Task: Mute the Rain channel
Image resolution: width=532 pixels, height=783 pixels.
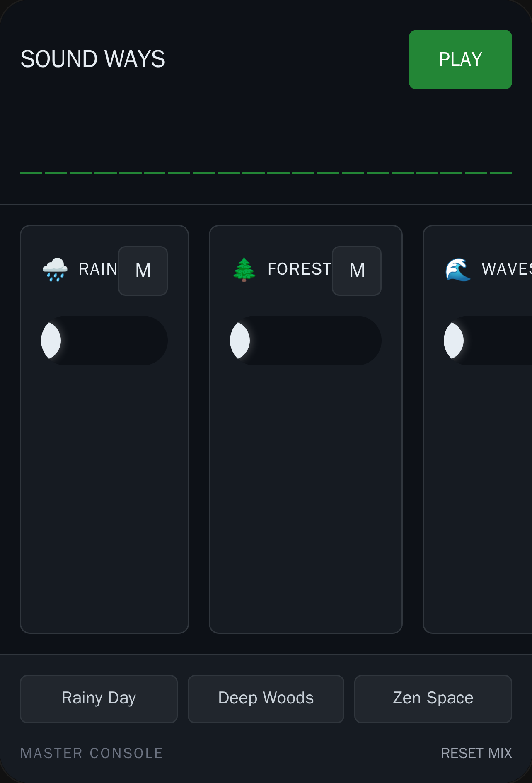Action: (x=143, y=271)
